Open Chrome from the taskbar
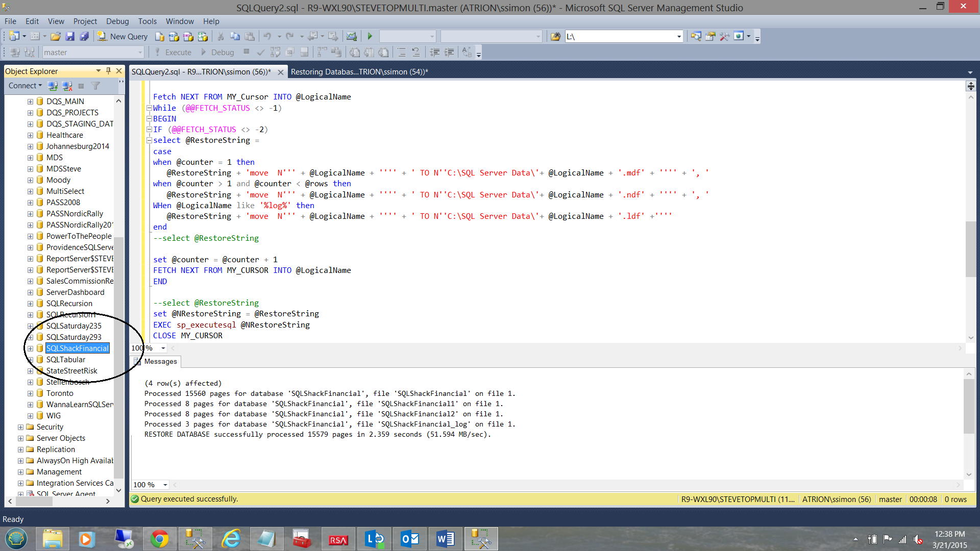The width and height of the screenshot is (980, 551). pos(159,539)
